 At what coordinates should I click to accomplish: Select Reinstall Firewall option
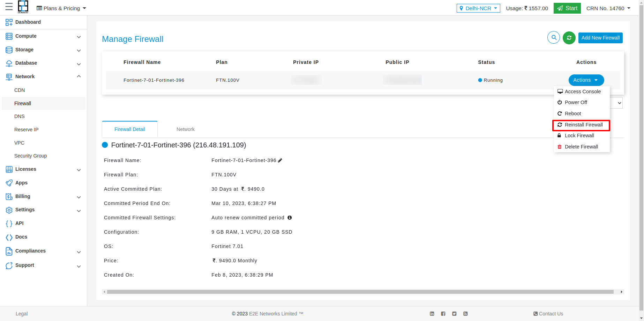point(581,125)
